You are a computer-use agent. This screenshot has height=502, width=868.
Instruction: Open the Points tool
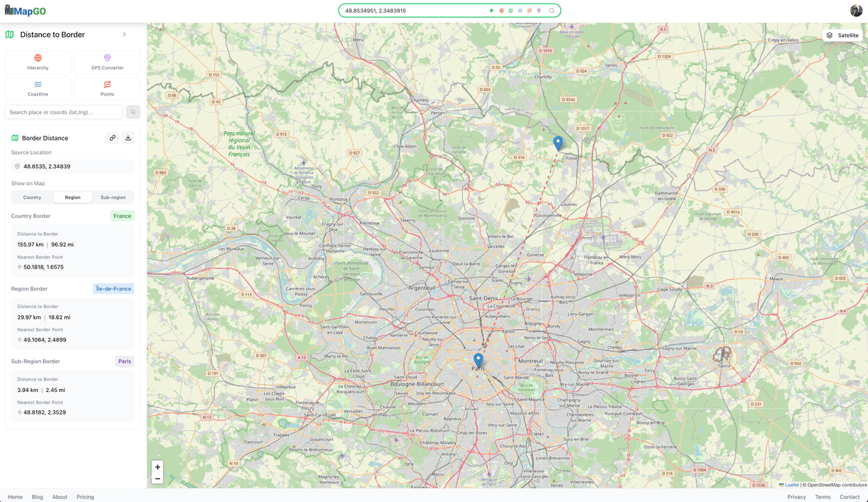coord(106,88)
